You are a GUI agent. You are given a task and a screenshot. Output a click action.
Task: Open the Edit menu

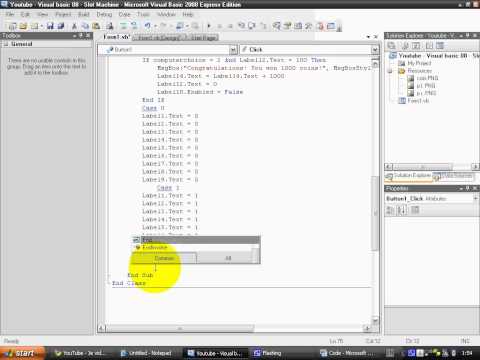(x=25, y=14)
